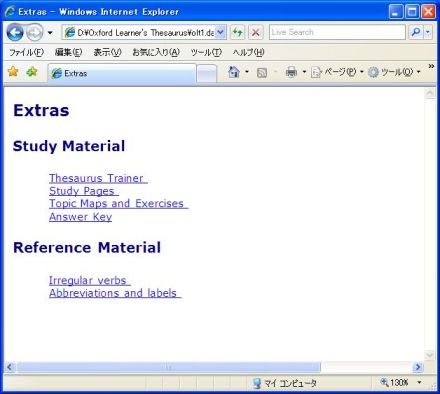Open the ツール(O) toolbar menu

click(x=394, y=72)
